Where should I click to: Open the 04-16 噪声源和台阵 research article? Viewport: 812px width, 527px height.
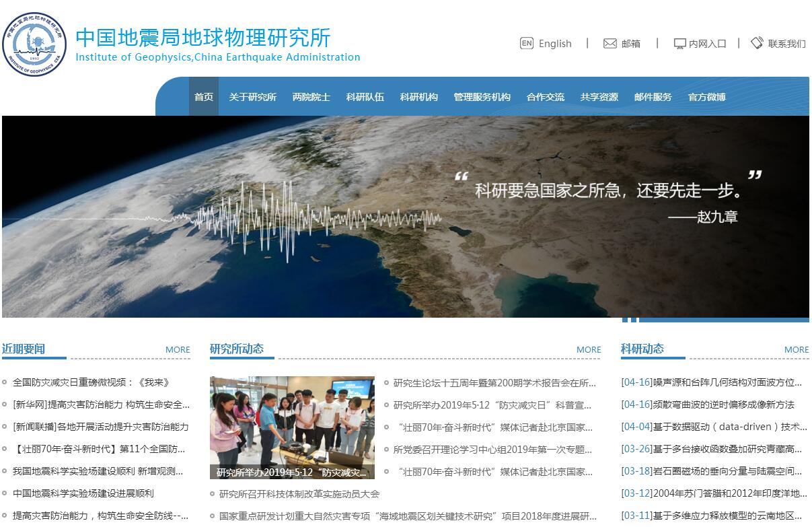[x=711, y=382]
